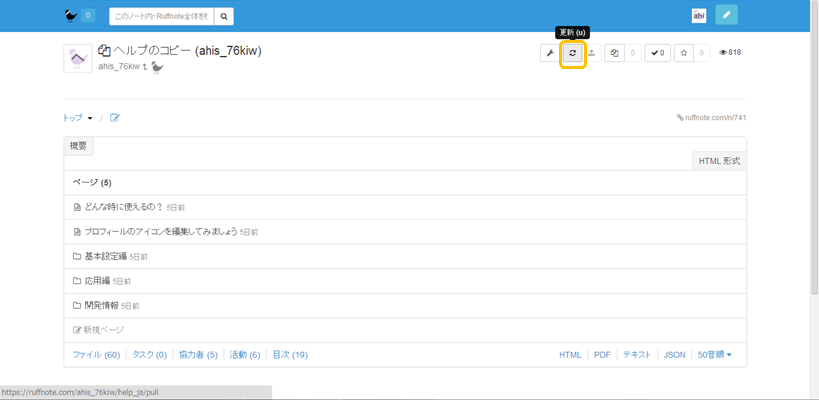819x400 pixels.
Task: Select the 概要 tab
Action: tap(78, 146)
